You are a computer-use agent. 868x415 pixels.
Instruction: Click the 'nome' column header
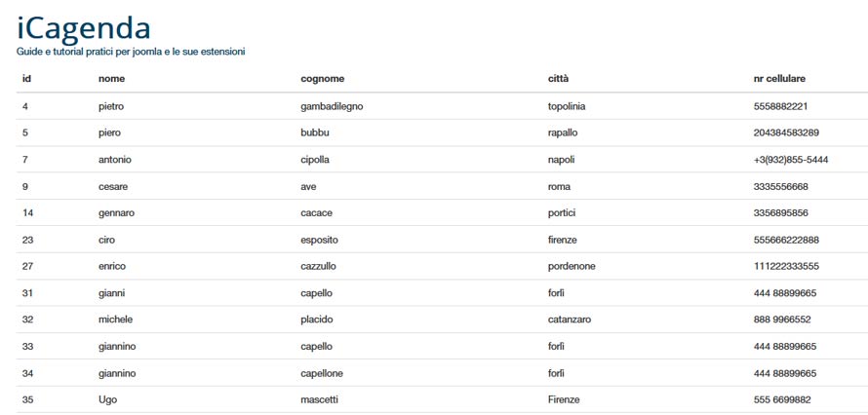111,79
